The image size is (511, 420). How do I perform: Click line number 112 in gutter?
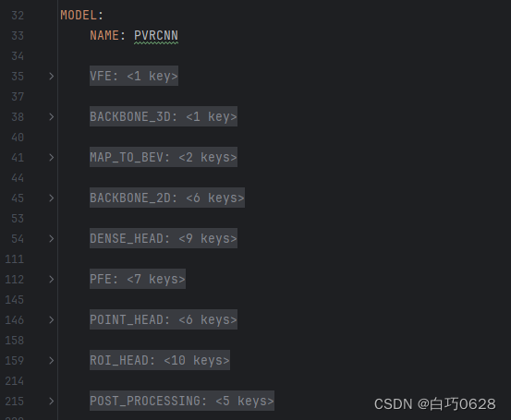15,280
